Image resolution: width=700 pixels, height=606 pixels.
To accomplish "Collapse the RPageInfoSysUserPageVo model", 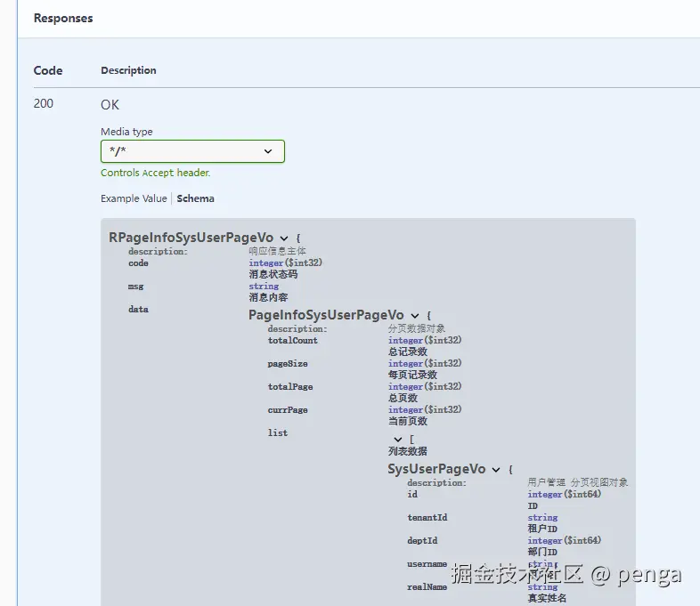I will click(284, 238).
